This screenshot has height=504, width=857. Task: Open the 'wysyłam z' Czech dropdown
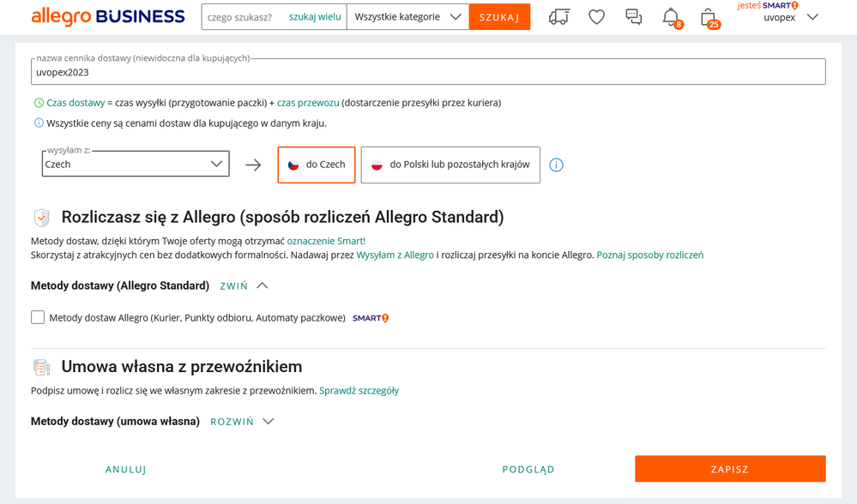(x=136, y=164)
